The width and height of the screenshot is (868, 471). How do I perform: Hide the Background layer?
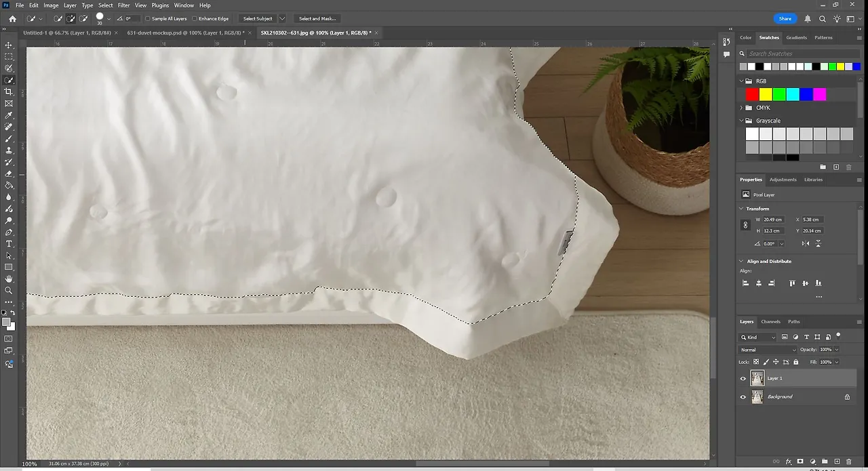743,396
